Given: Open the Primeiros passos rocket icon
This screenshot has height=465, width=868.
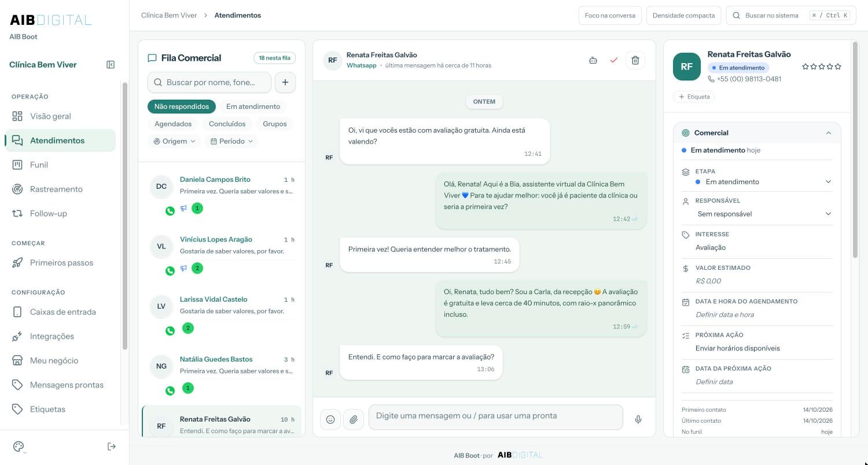Looking at the screenshot, I should coord(17,263).
